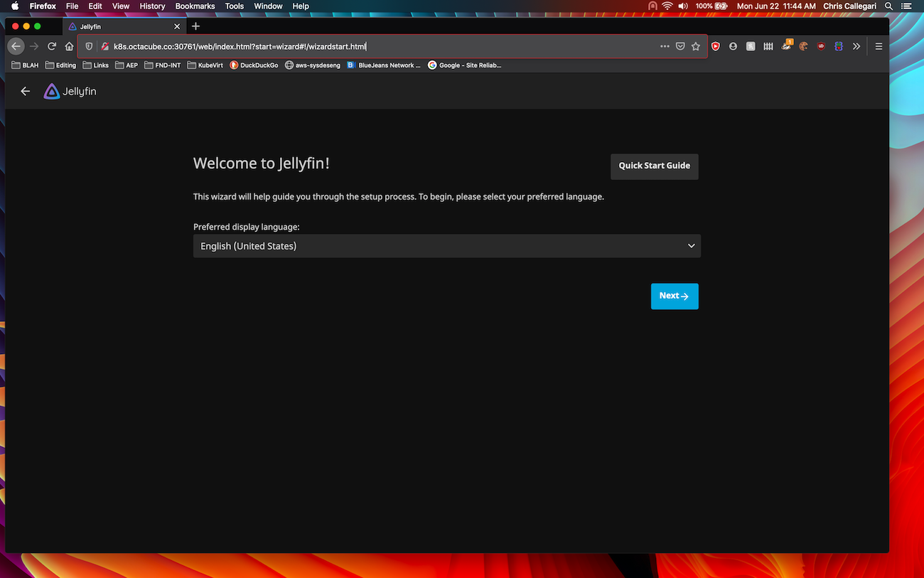The height and width of the screenshot is (578, 924).
Task: Reload the current page
Action: tap(52, 46)
